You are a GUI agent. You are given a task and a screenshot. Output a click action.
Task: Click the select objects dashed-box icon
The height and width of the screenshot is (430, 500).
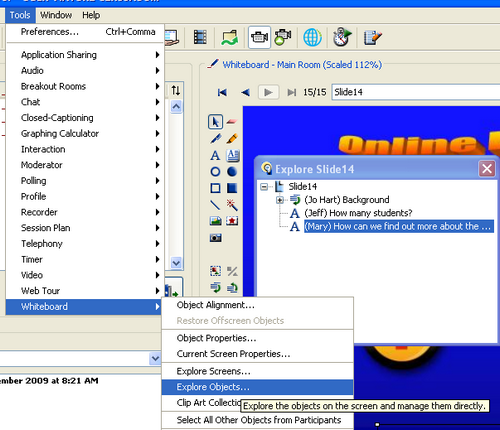tap(215, 271)
